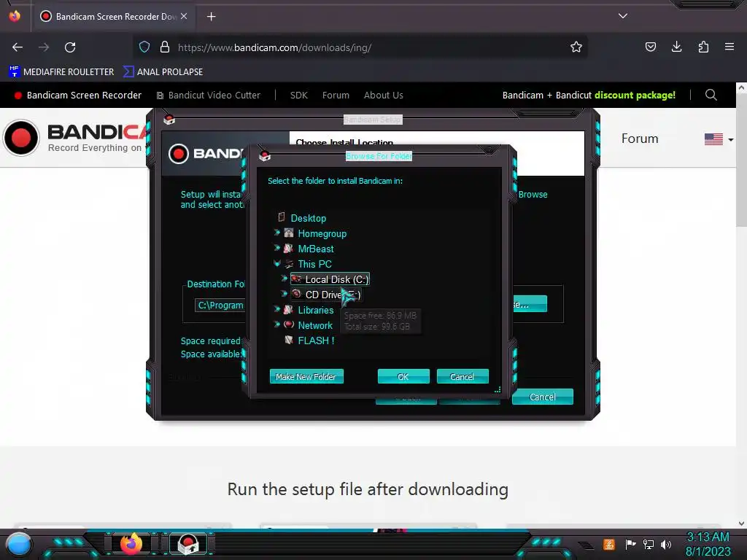This screenshot has width=747, height=560.
Task: Expand the Libraries node
Action: (x=276, y=309)
